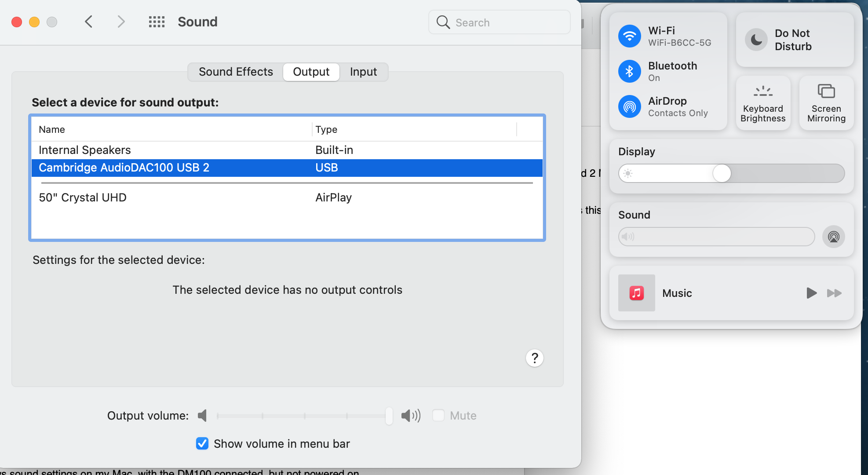Image resolution: width=868 pixels, height=475 pixels.
Task: Click the Search magnifier in Sound preferences
Action: coord(442,22)
